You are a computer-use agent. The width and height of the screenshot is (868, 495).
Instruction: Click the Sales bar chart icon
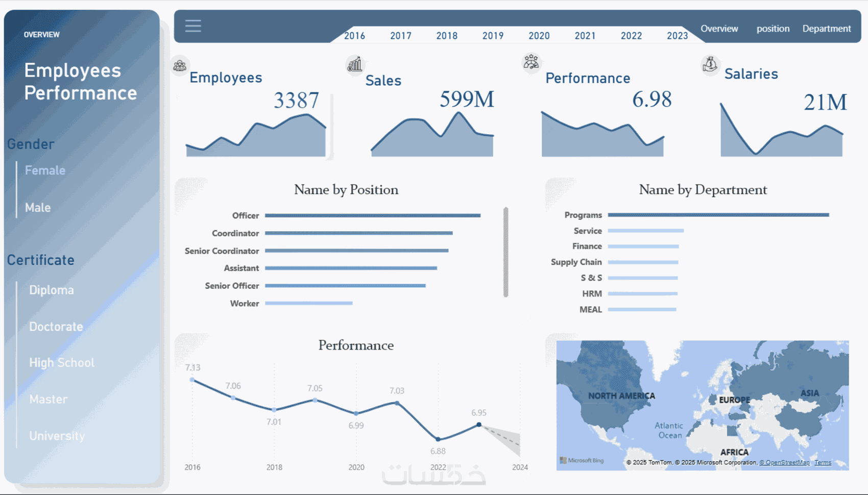[354, 64]
